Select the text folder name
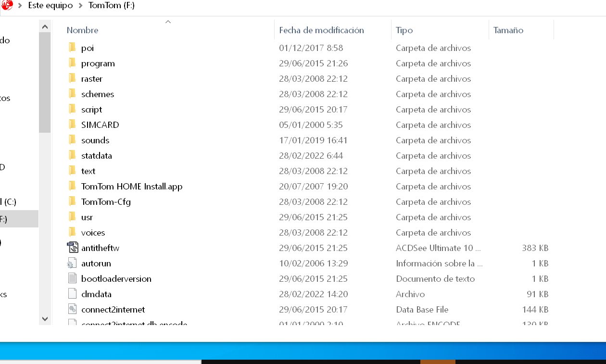This screenshot has height=364, width=606. (x=88, y=171)
